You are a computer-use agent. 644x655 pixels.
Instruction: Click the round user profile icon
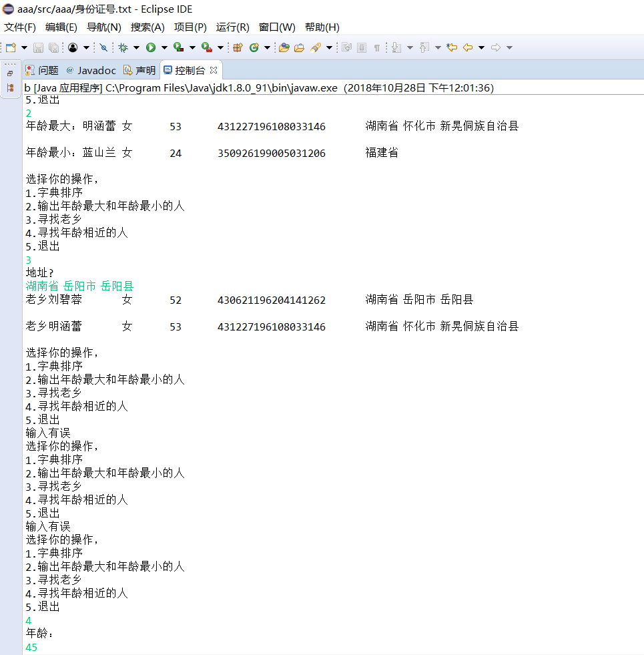point(73,47)
